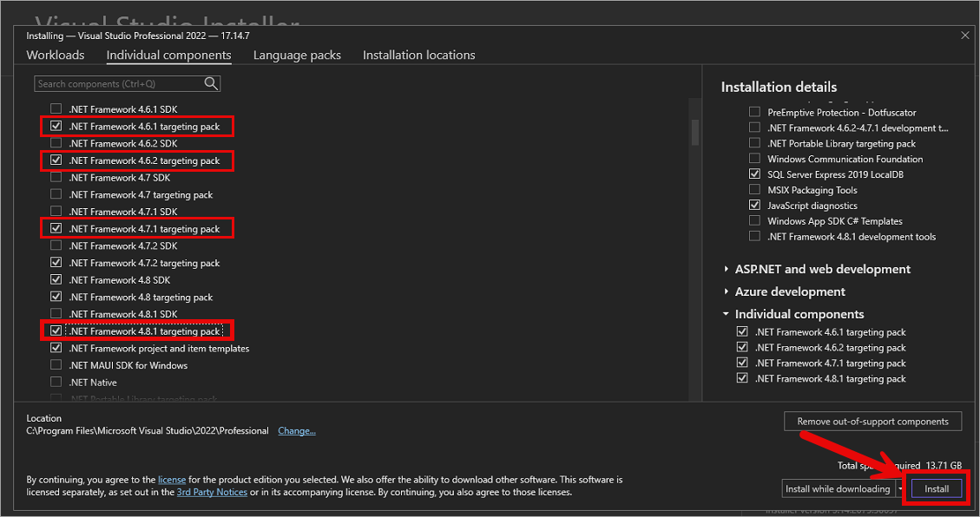Viewport: 980px width, 517px height.
Task: Uncheck SQL Server Express 2019 LocalDB
Action: [x=755, y=174]
